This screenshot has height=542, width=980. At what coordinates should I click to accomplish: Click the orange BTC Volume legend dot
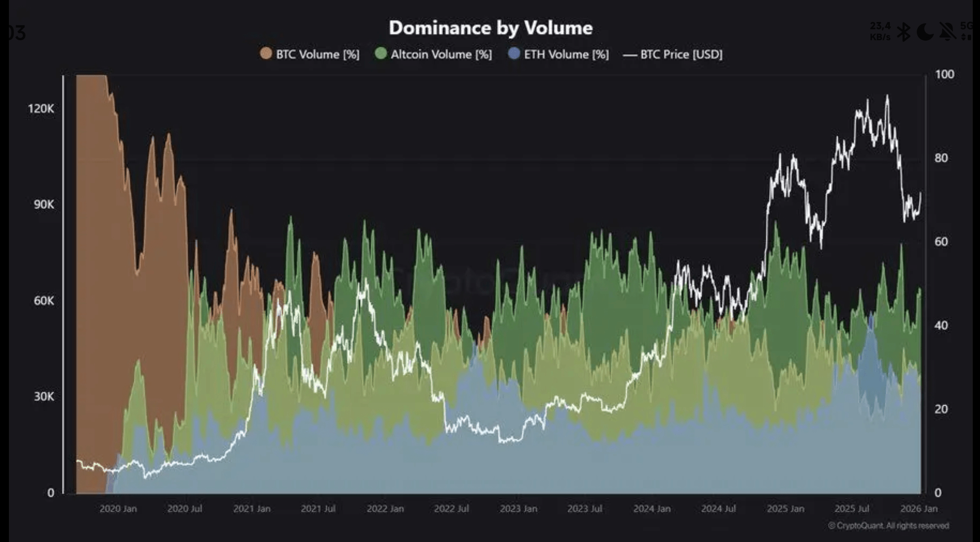pyautogui.click(x=266, y=54)
